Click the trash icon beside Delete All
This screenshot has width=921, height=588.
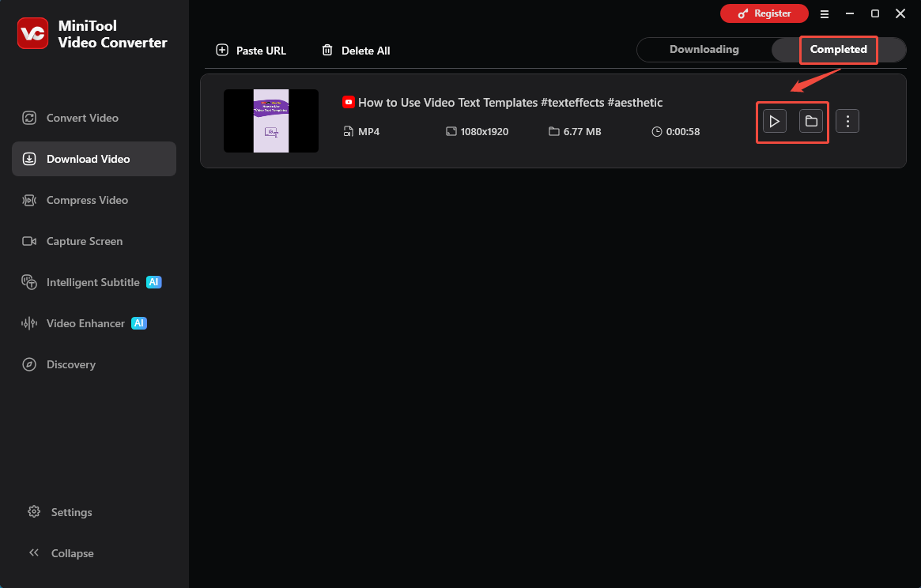[327, 50]
